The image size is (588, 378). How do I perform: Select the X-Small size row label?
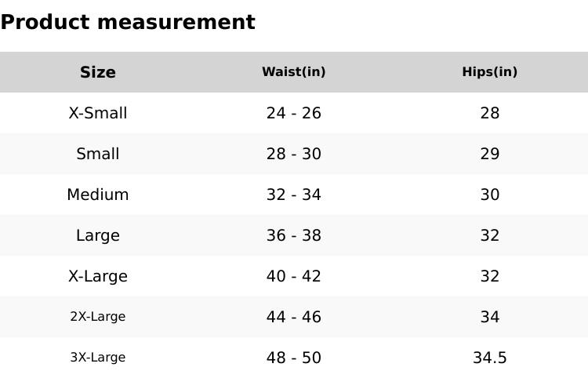click(x=98, y=113)
